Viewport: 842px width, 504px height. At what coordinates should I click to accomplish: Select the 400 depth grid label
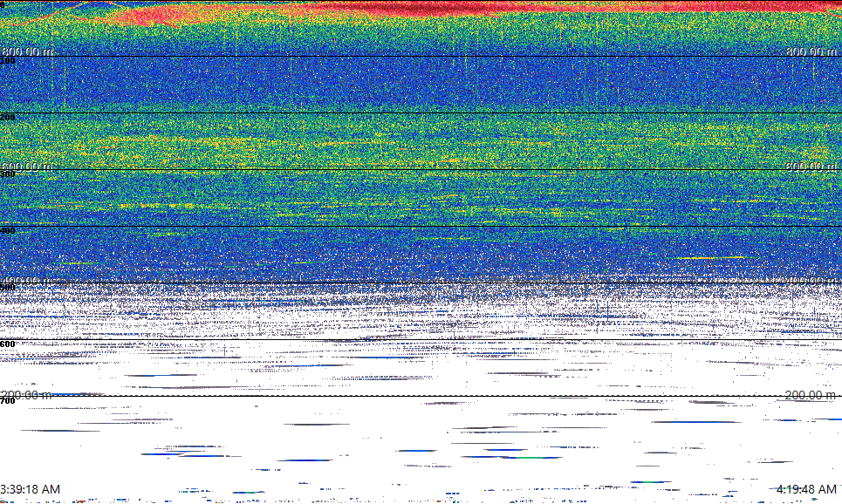[x=8, y=231]
